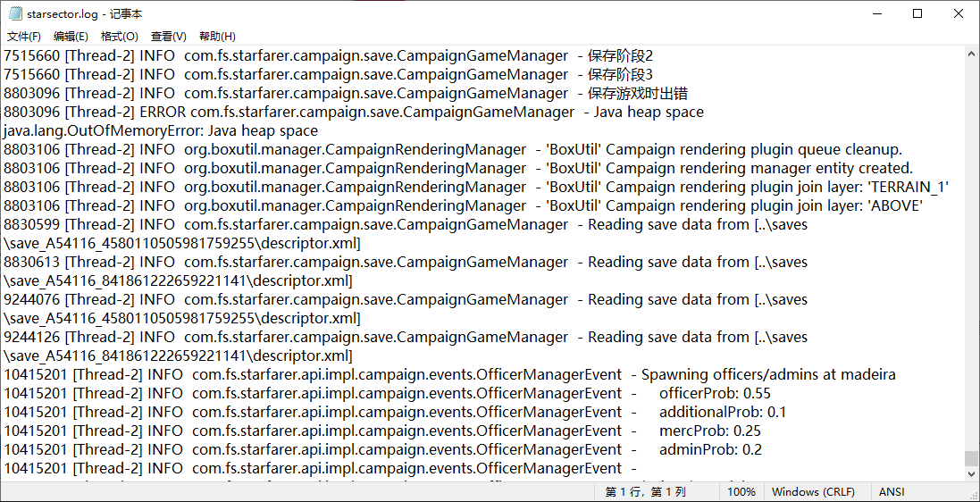The width and height of the screenshot is (980, 502).
Task: Open the 文件(F) menu
Action: click(x=24, y=37)
